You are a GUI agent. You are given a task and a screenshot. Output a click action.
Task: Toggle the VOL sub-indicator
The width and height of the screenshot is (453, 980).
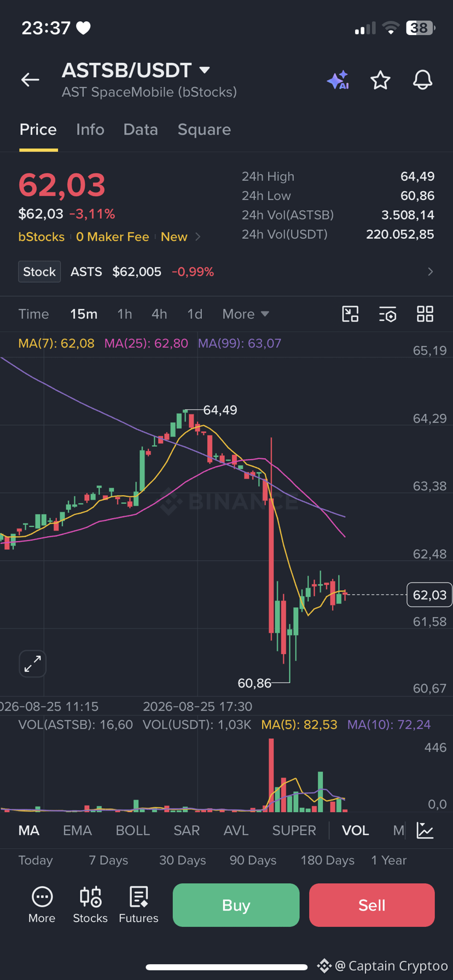tap(356, 830)
